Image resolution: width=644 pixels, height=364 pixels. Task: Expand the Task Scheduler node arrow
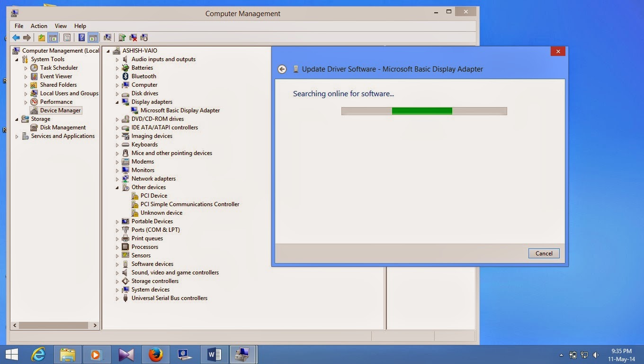coord(26,68)
